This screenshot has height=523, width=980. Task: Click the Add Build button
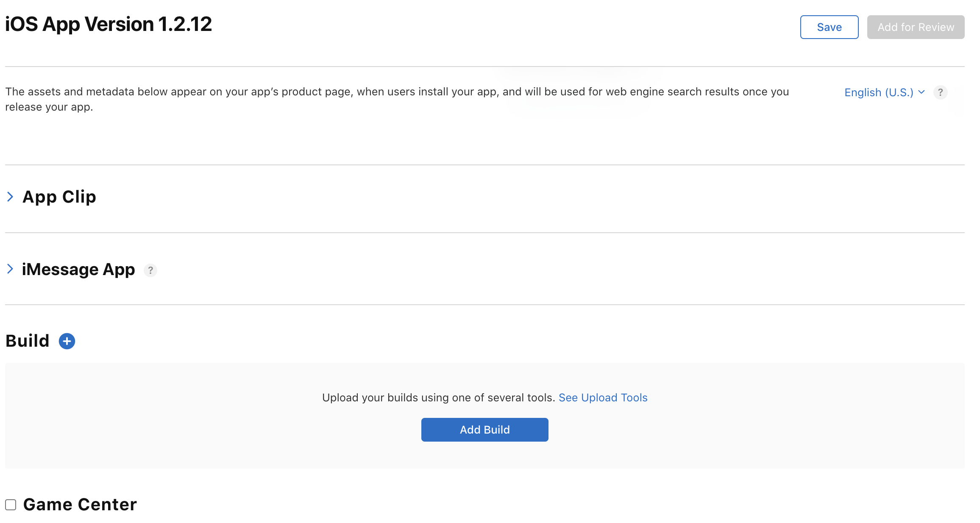(484, 430)
